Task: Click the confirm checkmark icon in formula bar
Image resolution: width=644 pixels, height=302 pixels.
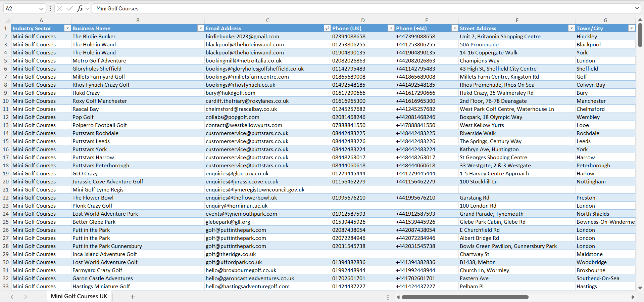Action: click(x=69, y=8)
